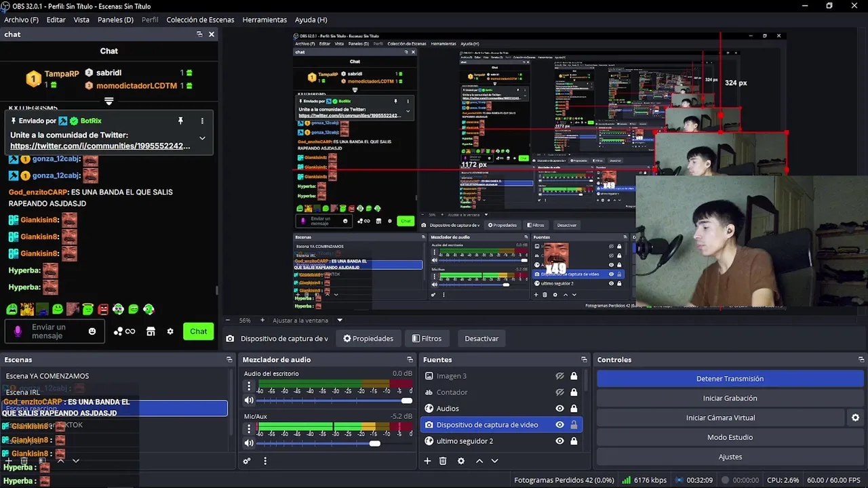Zoom out preview with minus button

click(x=228, y=320)
